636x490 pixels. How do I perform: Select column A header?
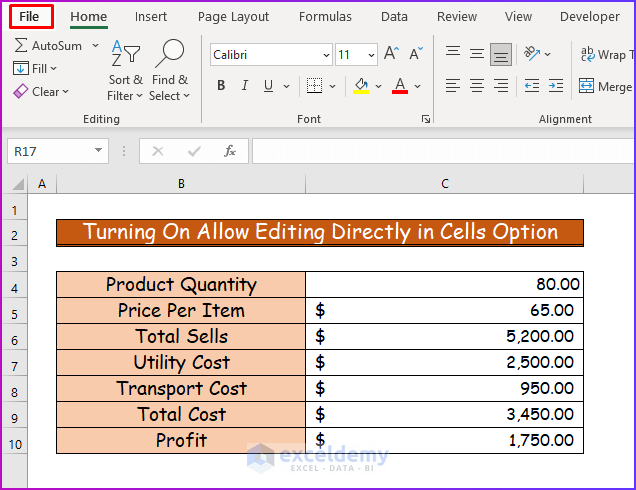click(x=42, y=184)
